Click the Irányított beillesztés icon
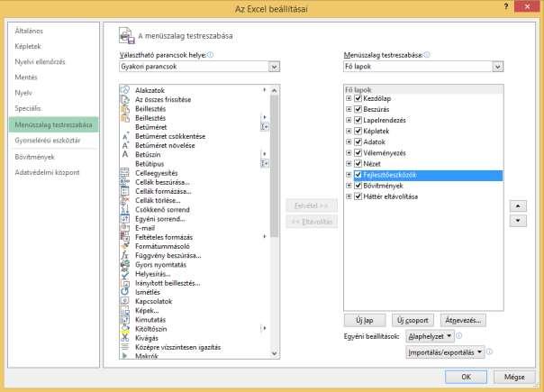This screenshot has height=392, width=544. point(124,283)
